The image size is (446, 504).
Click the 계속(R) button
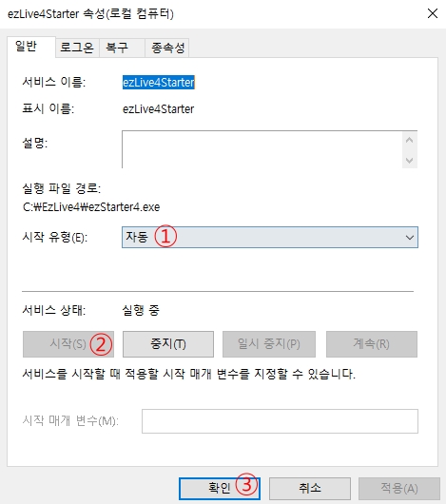point(372,344)
